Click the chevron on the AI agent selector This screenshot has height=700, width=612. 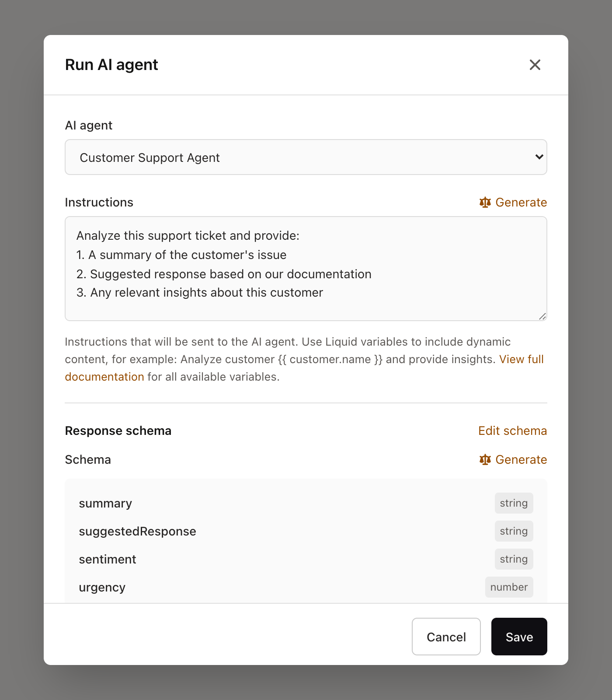[x=539, y=157]
